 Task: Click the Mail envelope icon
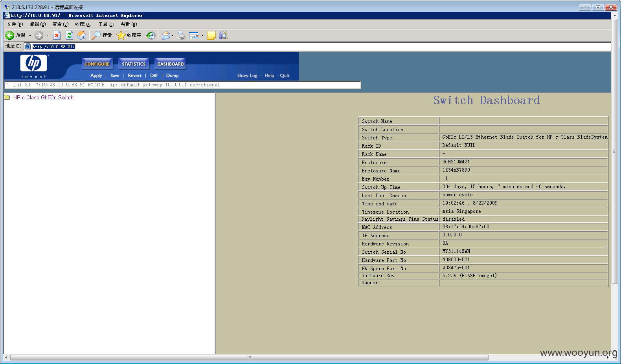[x=166, y=35]
